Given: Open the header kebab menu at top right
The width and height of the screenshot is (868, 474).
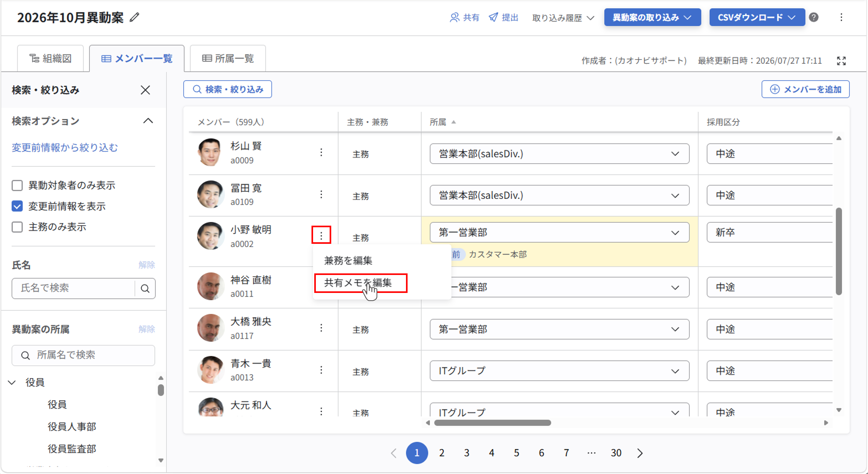Looking at the screenshot, I should point(841,17).
